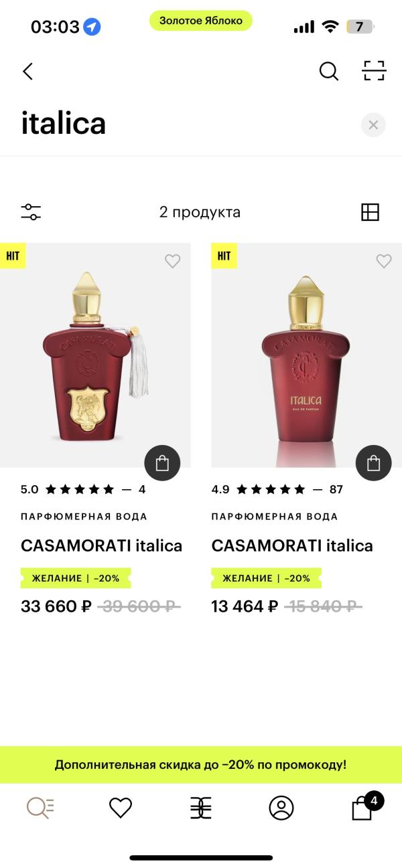
Task: Open first CASAMORATI bottle image with tassel
Action: click(95, 355)
